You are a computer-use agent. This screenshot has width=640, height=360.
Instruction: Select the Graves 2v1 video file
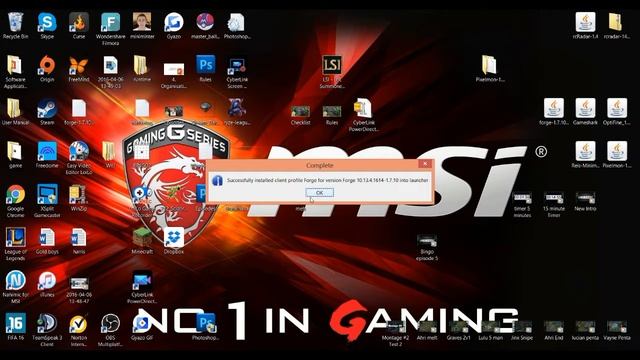click(458, 331)
